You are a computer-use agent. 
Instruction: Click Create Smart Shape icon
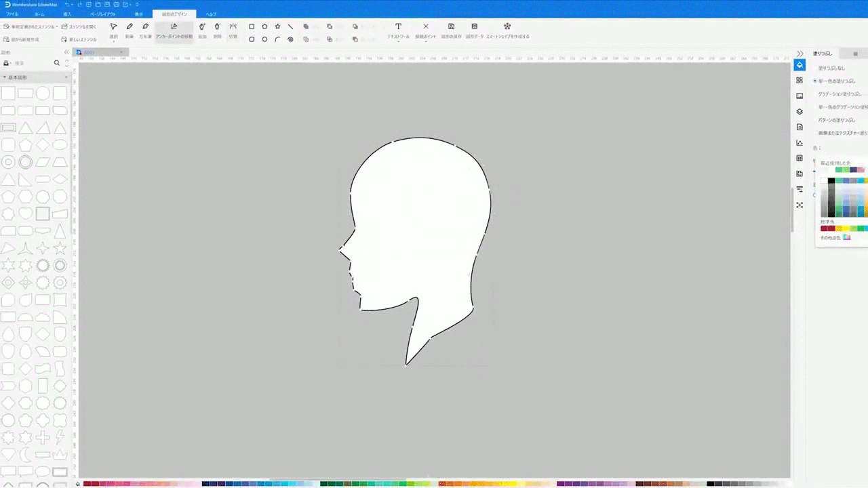pos(507,30)
